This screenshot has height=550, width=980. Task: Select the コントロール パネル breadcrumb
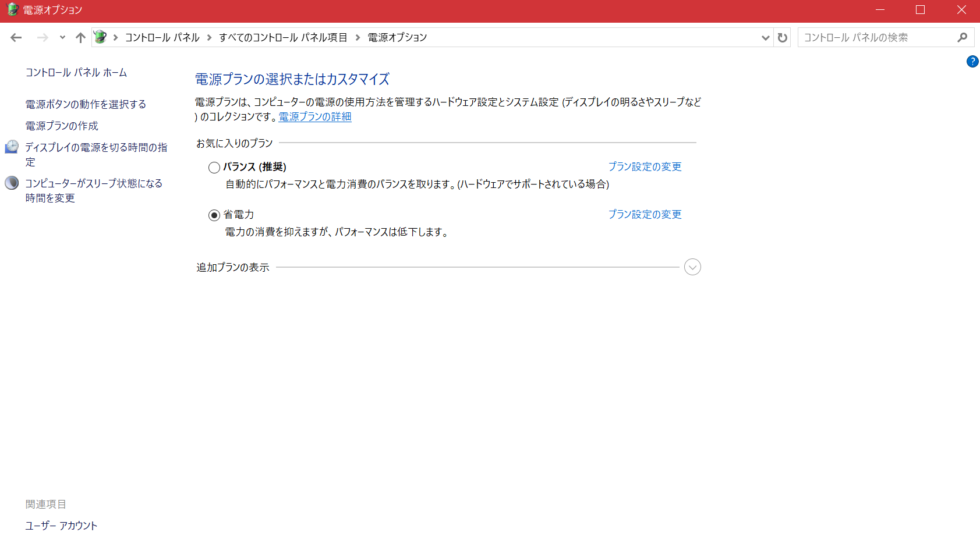point(162,38)
